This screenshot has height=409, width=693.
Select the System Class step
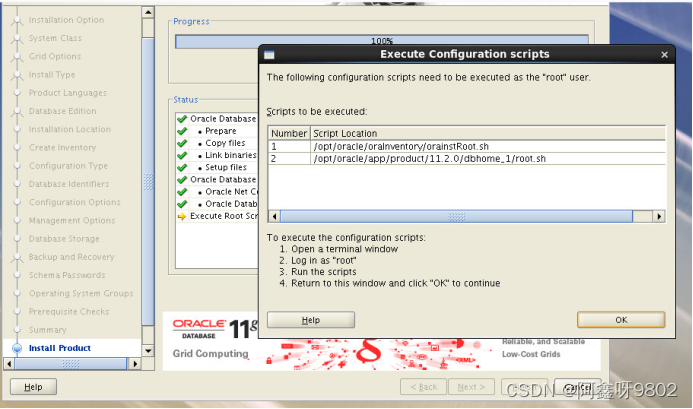click(55, 38)
